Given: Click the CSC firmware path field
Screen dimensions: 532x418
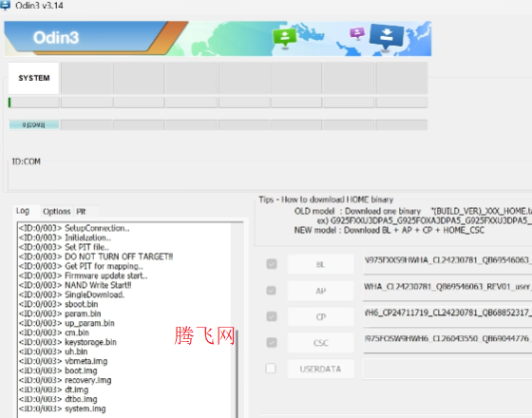Looking at the screenshot, I should pyautogui.click(x=447, y=342).
